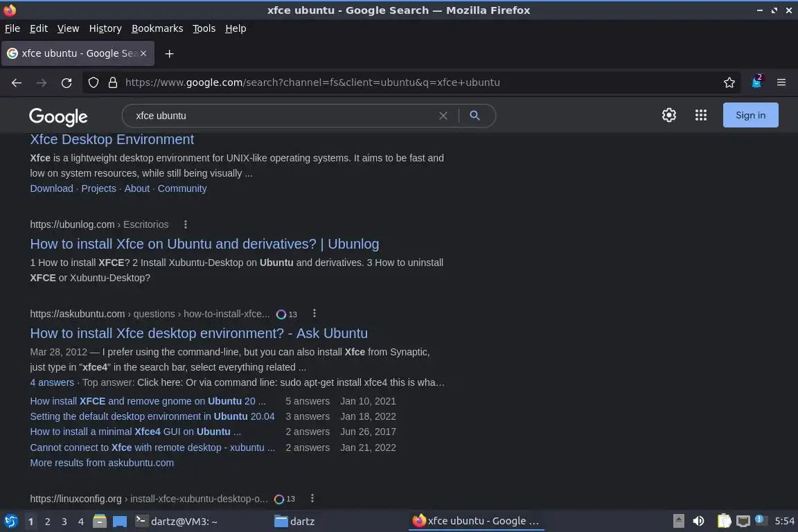Click the Google logo

point(58,116)
